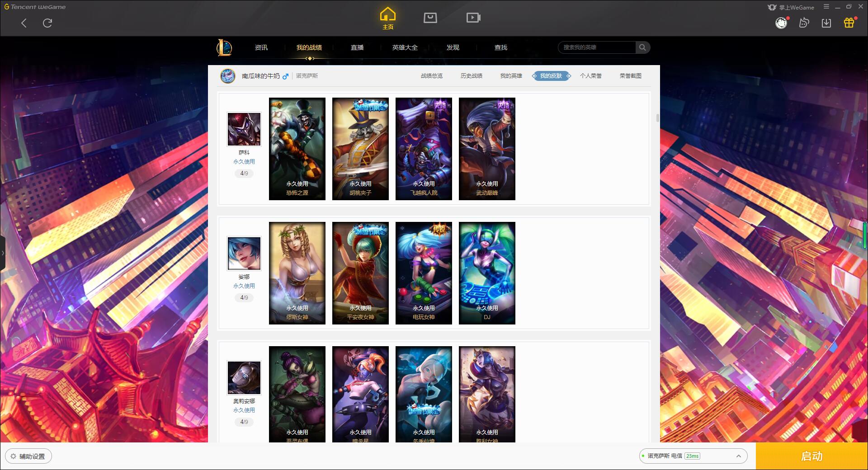Open 辅助设置 assist settings
868x470 pixels.
click(28, 456)
